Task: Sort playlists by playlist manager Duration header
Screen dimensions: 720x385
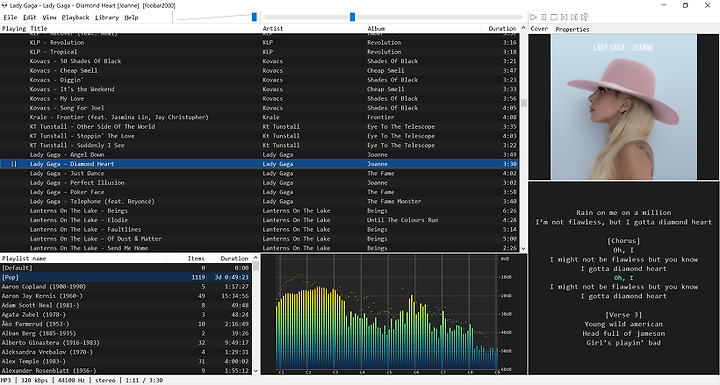Action: click(x=229, y=258)
